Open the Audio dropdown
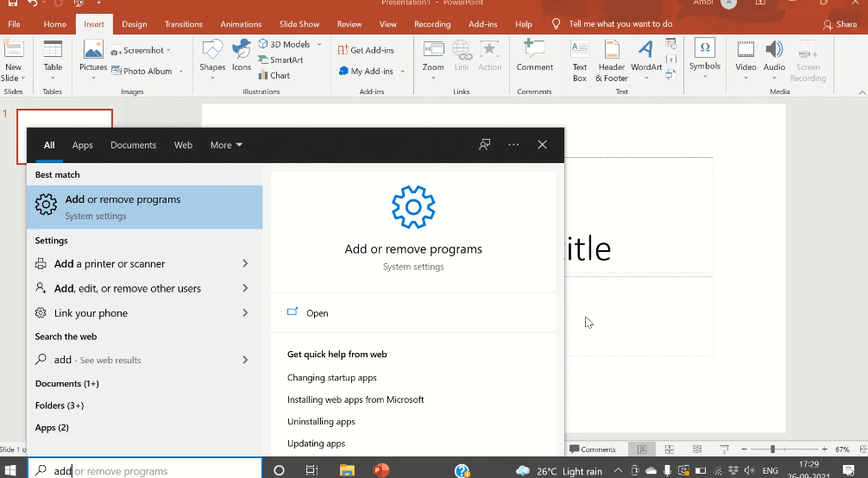The height and width of the screenshot is (478, 868). [774, 78]
